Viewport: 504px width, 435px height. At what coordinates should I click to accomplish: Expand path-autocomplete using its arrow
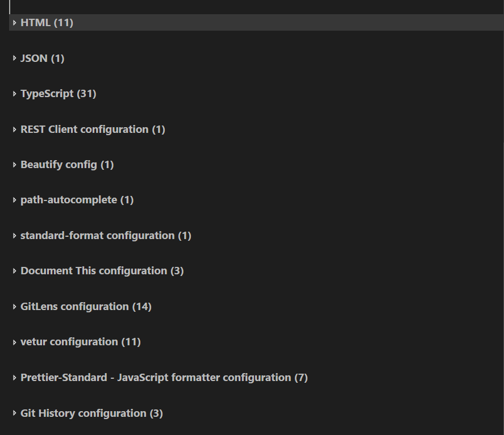(15, 200)
